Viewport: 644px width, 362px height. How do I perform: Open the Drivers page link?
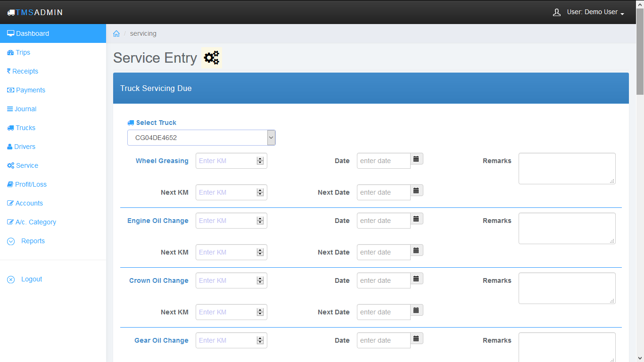[x=25, y=147]
